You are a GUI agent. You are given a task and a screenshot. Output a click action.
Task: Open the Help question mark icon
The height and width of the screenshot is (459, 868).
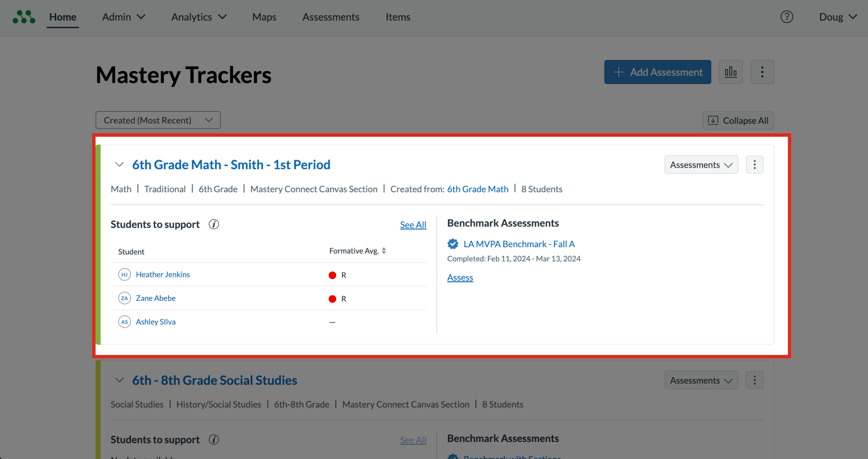coord(787,17)
